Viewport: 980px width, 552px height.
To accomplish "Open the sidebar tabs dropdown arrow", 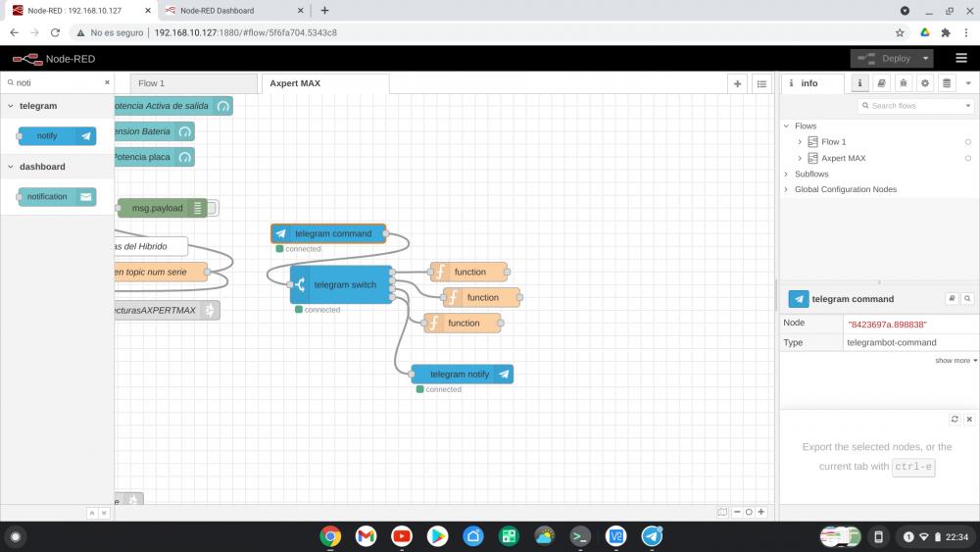I will (x=968, y=83).
